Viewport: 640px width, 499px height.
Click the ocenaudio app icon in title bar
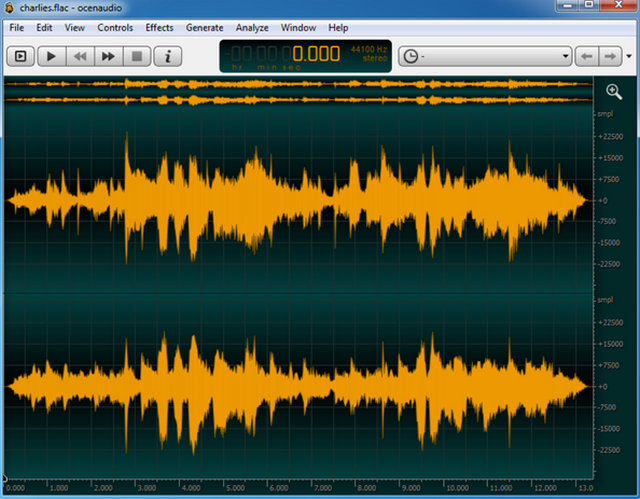coord(9,7)
